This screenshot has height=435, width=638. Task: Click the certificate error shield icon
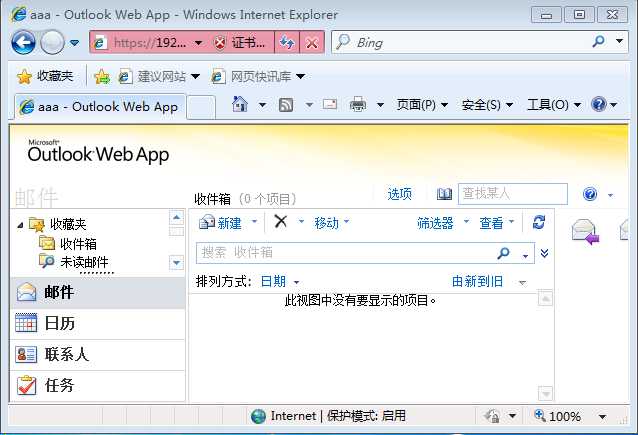pyautogui.click(x=220, y=42)
